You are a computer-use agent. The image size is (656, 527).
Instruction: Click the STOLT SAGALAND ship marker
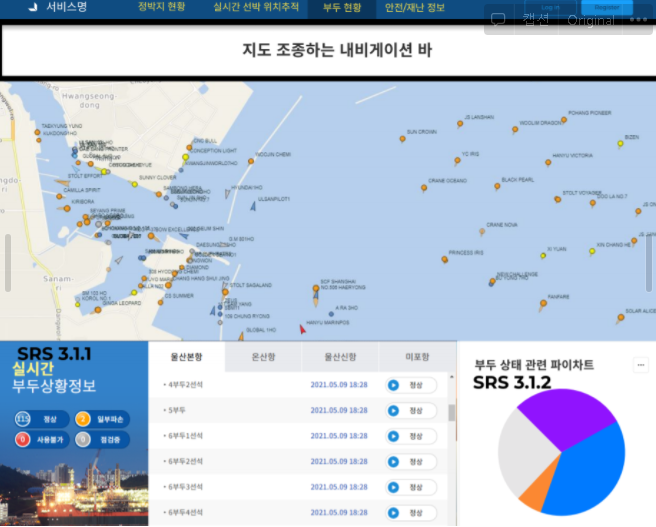click(225, 292)
